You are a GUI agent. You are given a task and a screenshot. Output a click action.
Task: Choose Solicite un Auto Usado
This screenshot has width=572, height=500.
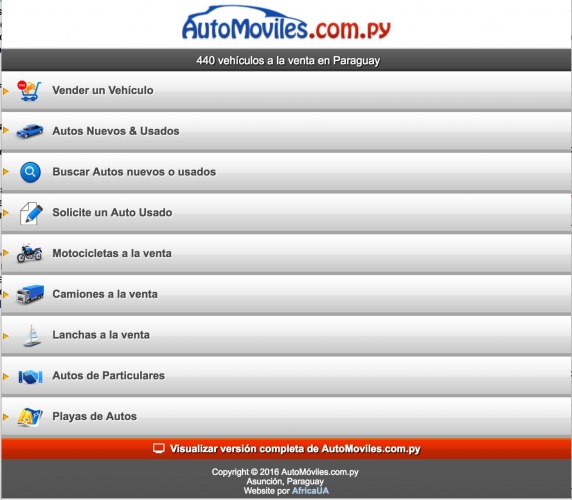point(286,213)
